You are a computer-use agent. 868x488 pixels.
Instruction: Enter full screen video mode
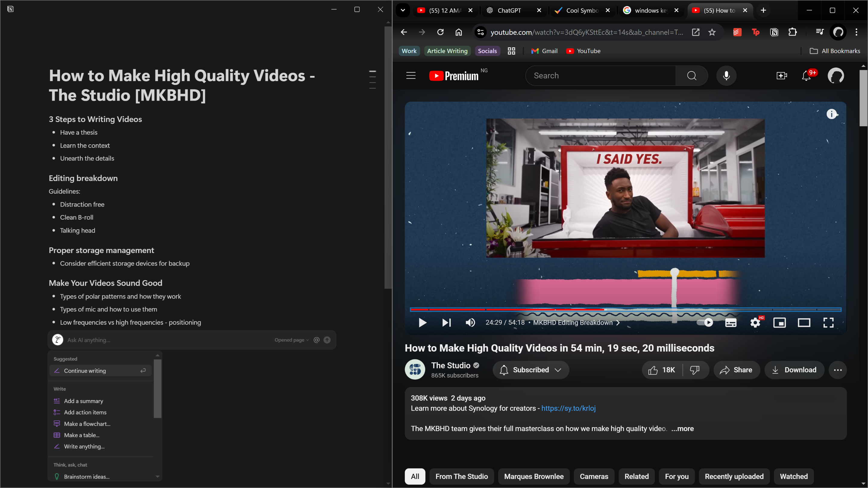tap(828, 323)
